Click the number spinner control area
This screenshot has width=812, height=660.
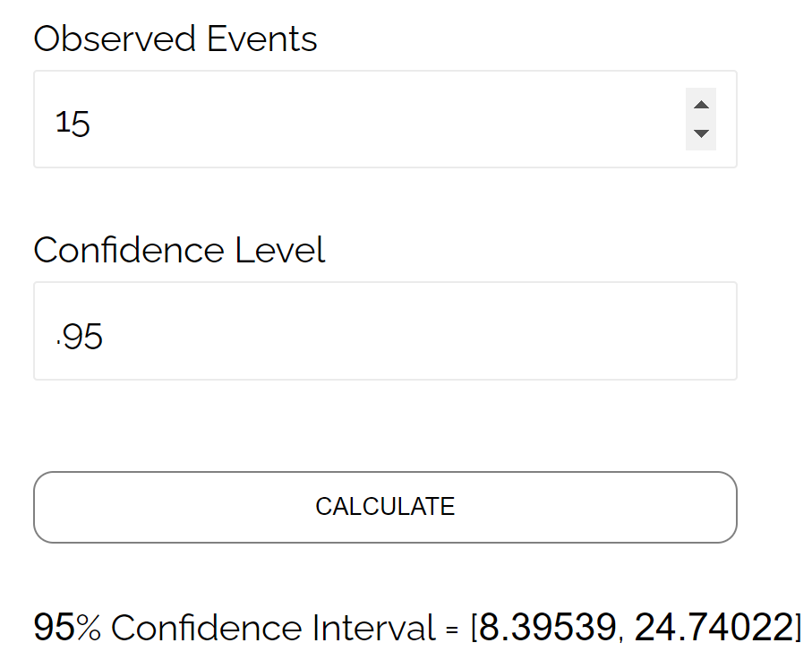[700, 119]
